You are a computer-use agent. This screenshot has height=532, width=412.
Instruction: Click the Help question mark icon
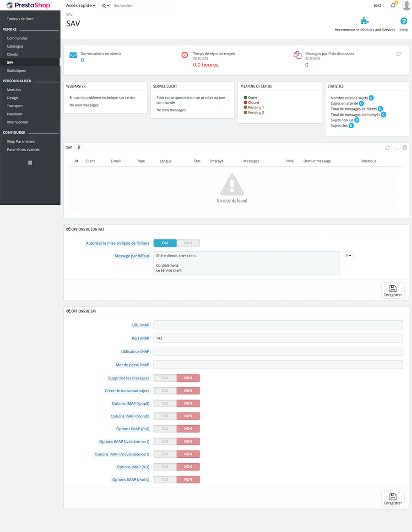pyautogui.click(x=404, y=21)
